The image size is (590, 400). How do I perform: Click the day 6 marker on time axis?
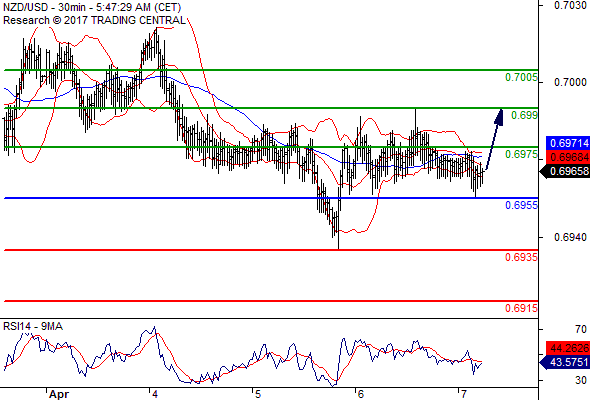[361, 394]
